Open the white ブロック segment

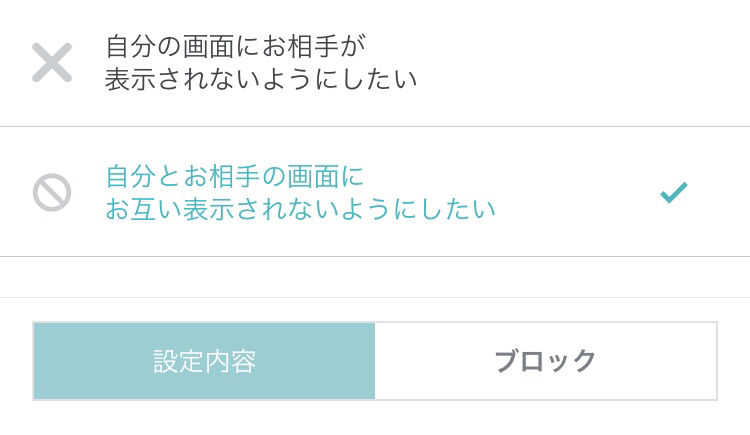tap(546, 361)
